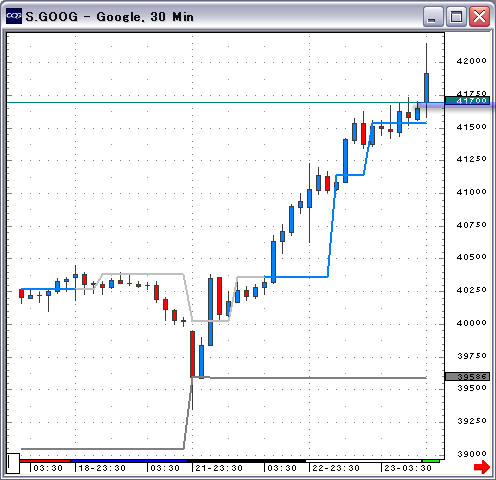
Task: Maximize the S.GOOG chart window
Action: pos(456,16)
